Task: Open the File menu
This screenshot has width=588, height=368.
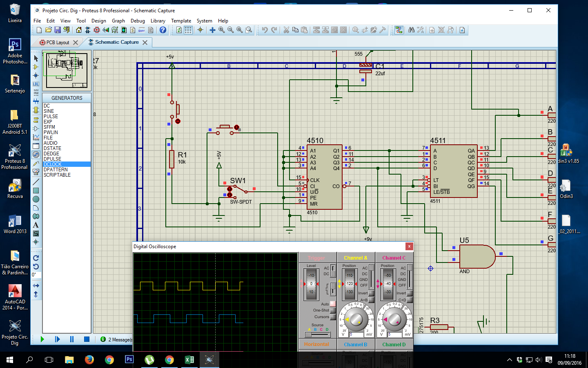Action: pyautogui.click(x=37, y=21)
